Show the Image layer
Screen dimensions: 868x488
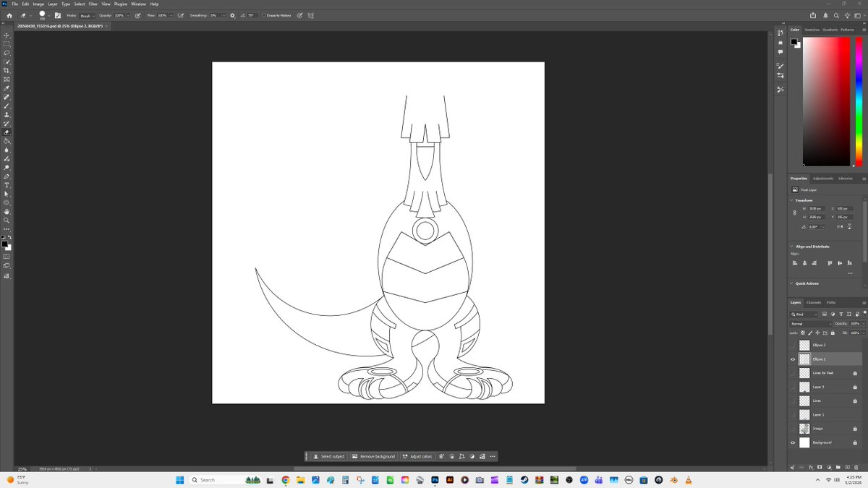click(793, 429)
